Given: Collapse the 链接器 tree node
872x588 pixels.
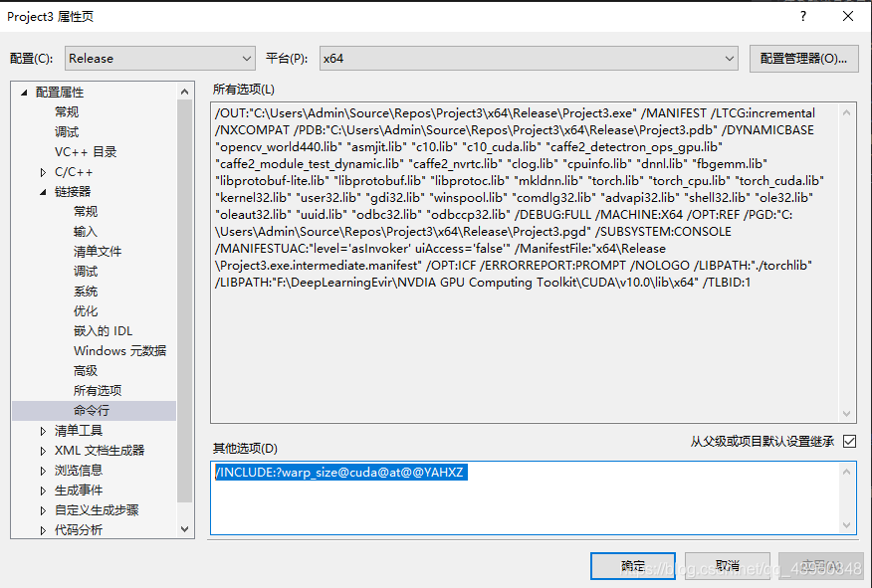Looking at the screenshot, I should coord(43,191).
